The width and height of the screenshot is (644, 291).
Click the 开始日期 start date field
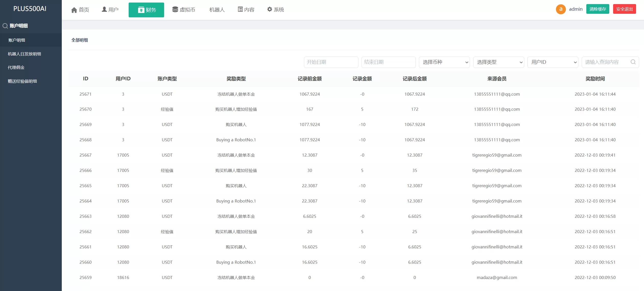click(x=331, y=62)
